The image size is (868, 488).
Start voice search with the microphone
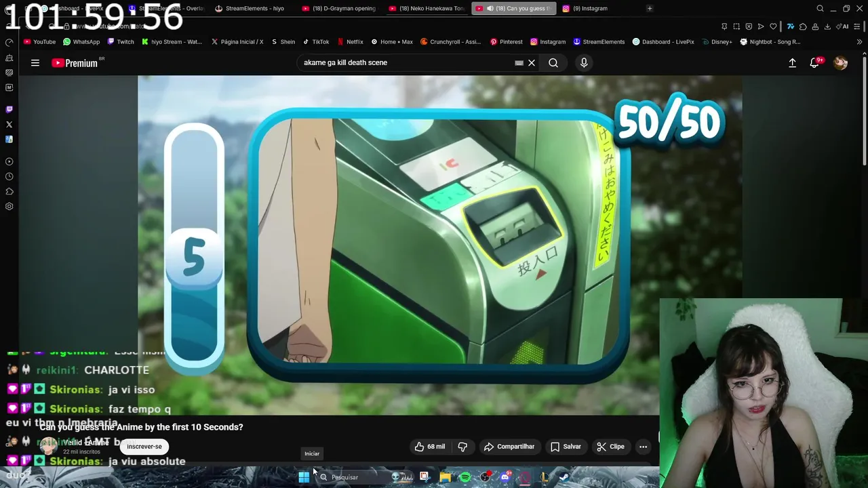click(584, 63)
